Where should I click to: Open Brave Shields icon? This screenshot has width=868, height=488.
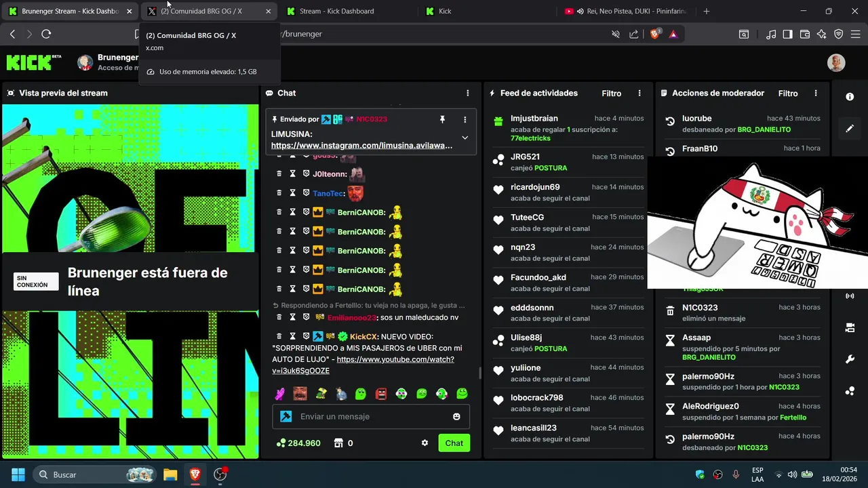(655, 34)
